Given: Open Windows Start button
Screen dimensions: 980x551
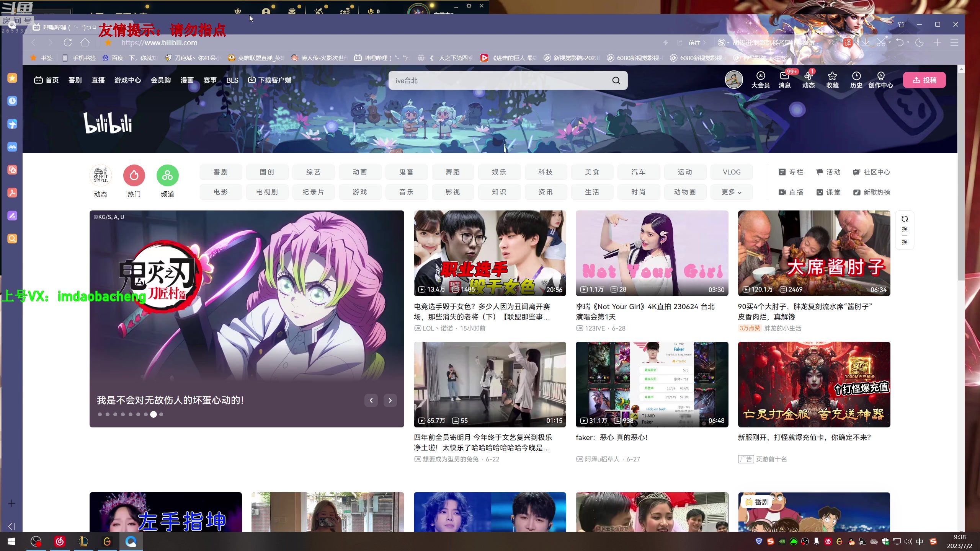Looking at the screenshot, I should [11, 541].
